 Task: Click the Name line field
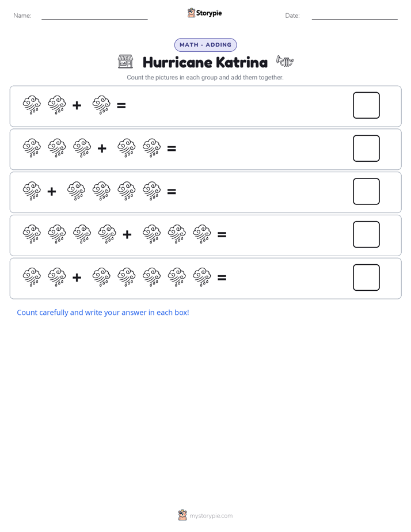click(94, 16)
